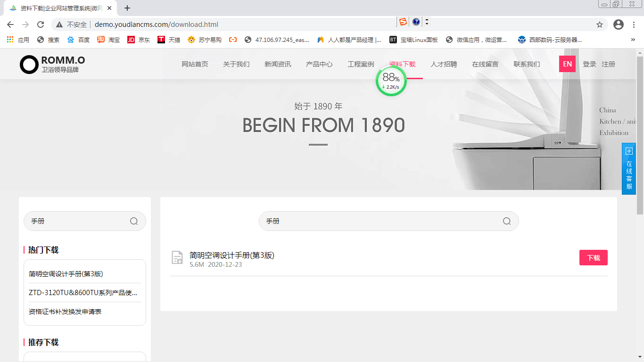
Task: Open the 京东 bookmark
Action: pos(139,40)
